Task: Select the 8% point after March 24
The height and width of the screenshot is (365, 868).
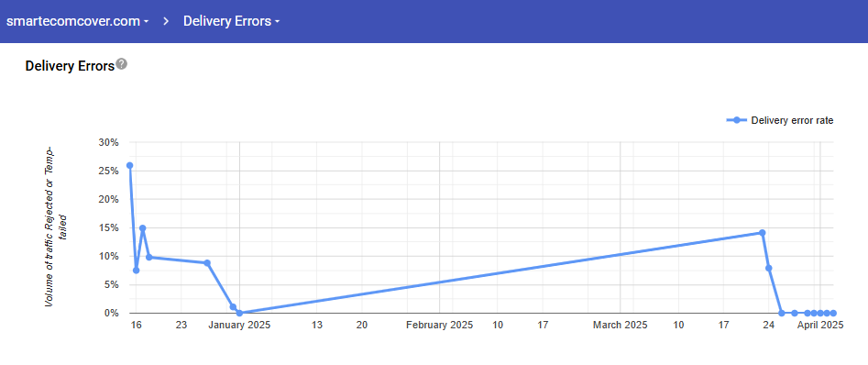Action: click(769, 268)
